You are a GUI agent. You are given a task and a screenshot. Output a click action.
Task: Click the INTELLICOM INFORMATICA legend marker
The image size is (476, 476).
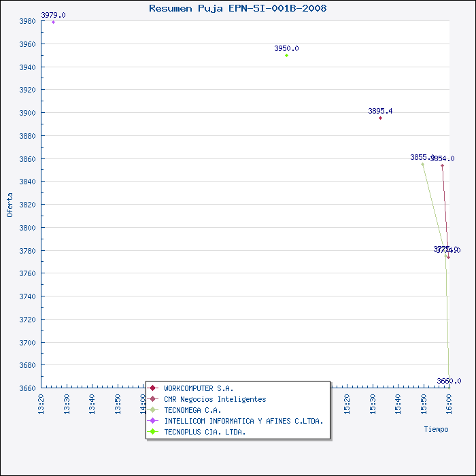click(154, 421)
